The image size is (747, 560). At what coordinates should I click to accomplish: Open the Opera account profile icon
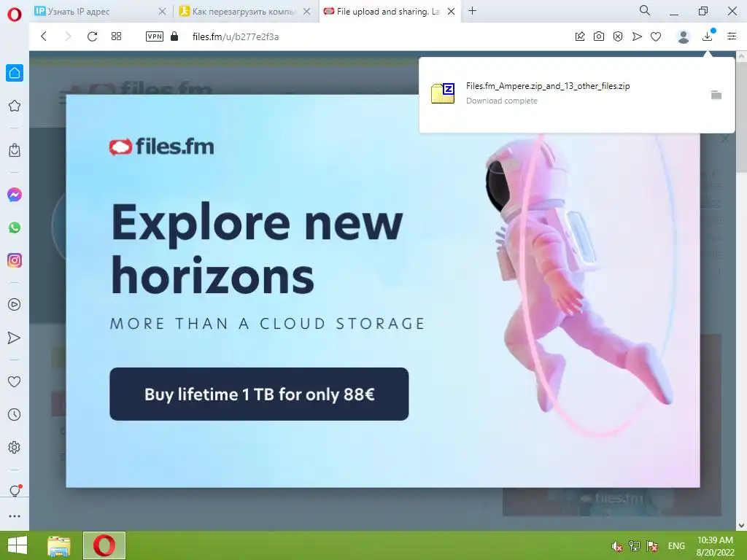tap(684, 36)
